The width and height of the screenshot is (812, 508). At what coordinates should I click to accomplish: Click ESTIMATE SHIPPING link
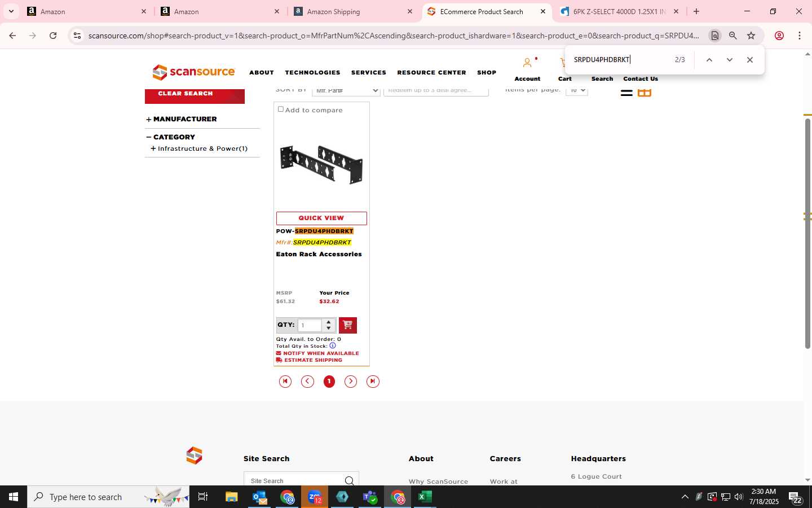(x=309, y=360)
